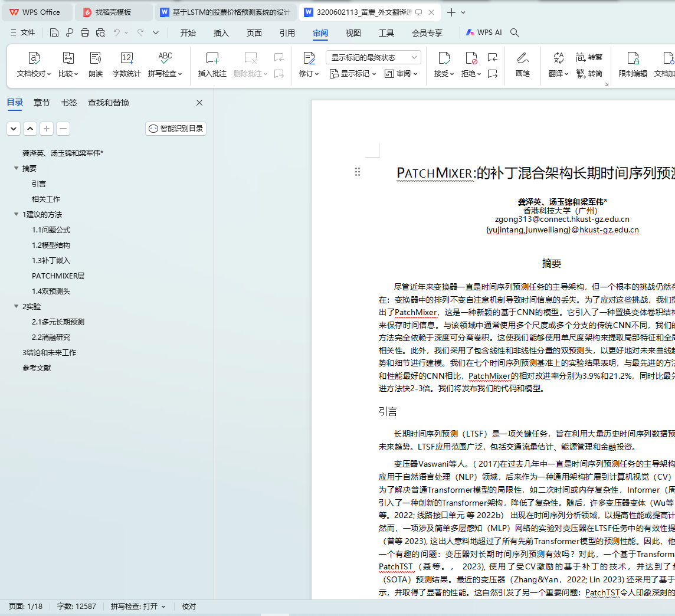
Task: Collapse the 1建议的方法 outline section
Action: click(17, 214)
